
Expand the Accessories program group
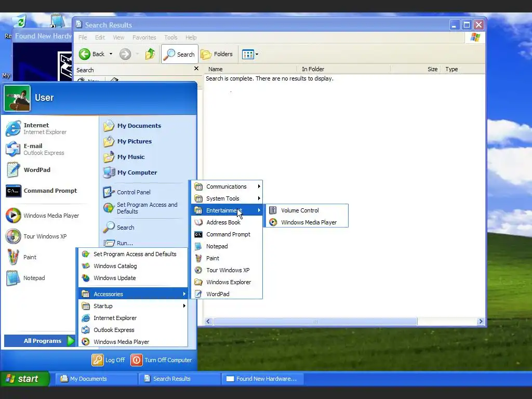click(x=133, y=294)
